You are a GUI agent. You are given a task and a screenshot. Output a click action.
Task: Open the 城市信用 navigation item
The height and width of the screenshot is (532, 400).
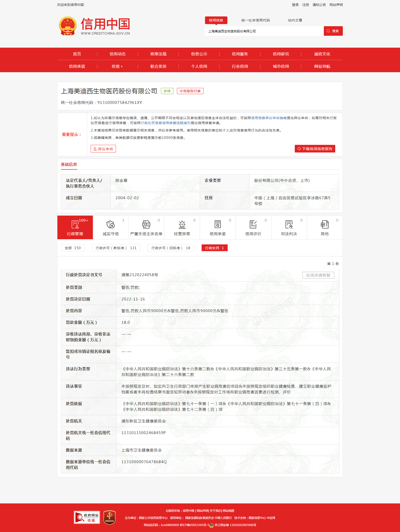pyautogui.click(x=280, y=66)
